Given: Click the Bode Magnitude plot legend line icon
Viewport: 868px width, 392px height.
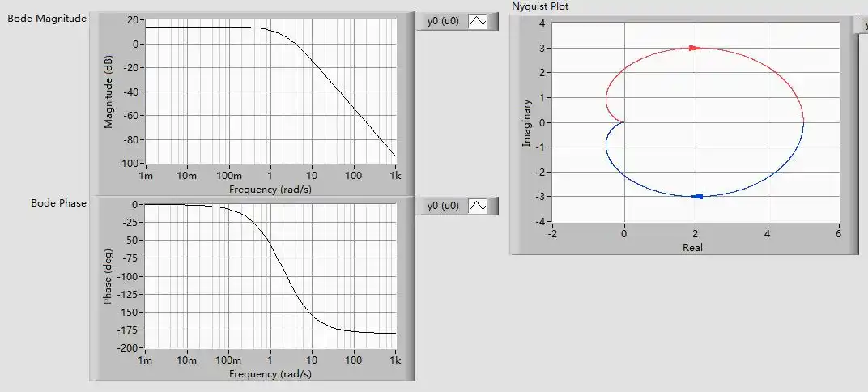Looking at the screenshot, I should pyautogui.click(x=478, y=22).
